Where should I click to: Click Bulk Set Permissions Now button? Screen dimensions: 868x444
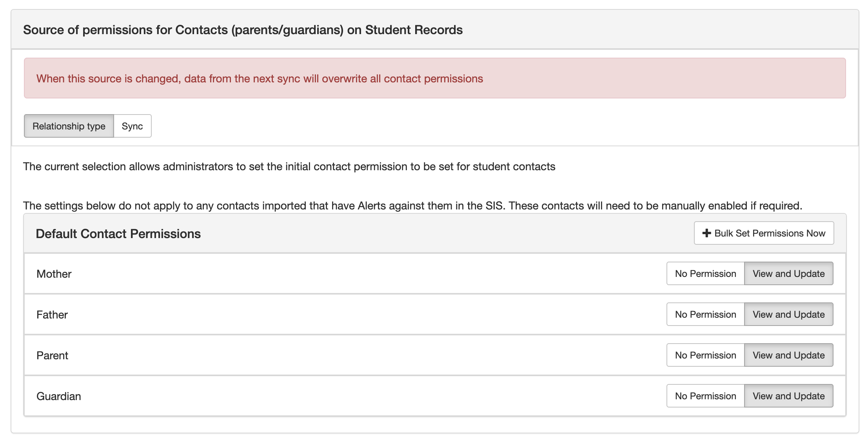[764, 233]
